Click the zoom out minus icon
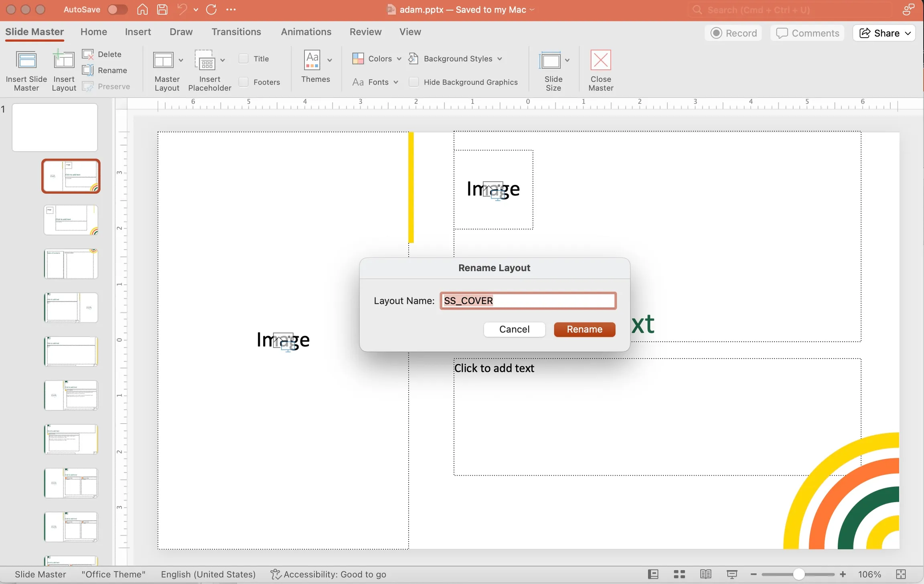 pos(753,574)
